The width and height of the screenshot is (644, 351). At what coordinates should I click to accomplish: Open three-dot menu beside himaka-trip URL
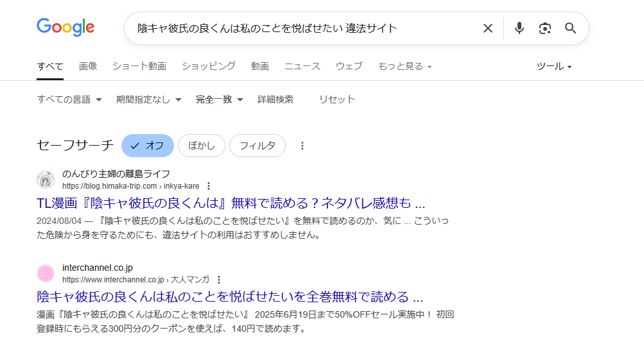209,186
